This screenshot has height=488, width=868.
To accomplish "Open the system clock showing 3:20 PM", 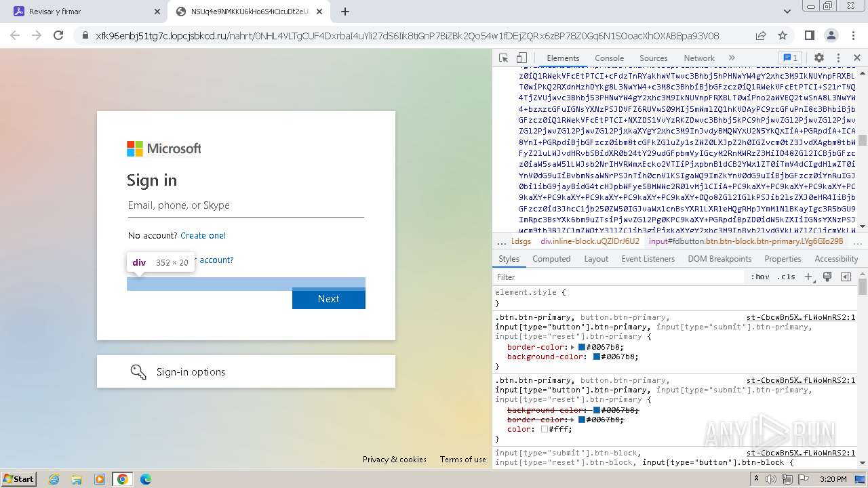I will pos(833,479).
